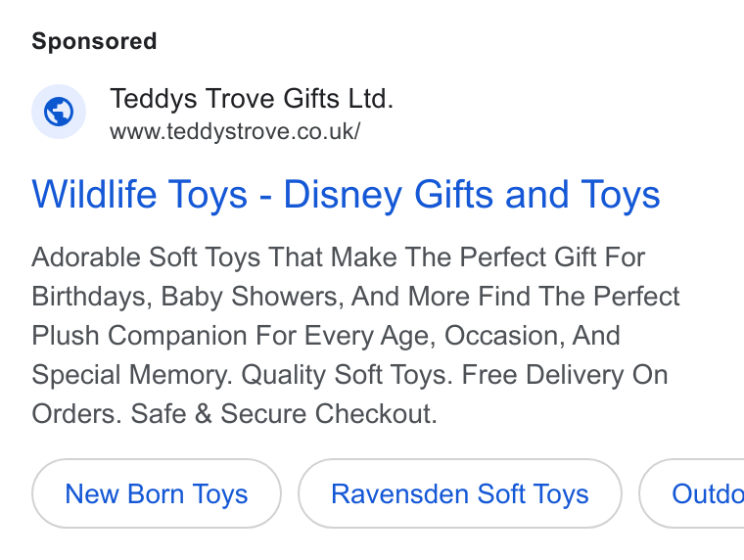The image size is (744, 560).
Task: Click the co.uk portion of the URL
Action: pos(325,131)
